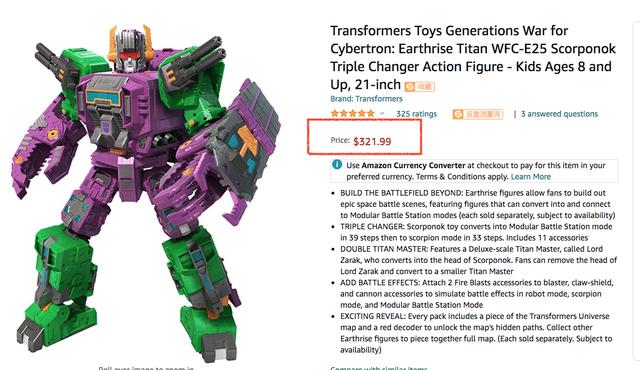Click the BUILD THE BATTLEFIELD BEYOND bullet
The width and height of the screenshot is (640, 370).
click(478, 204)
